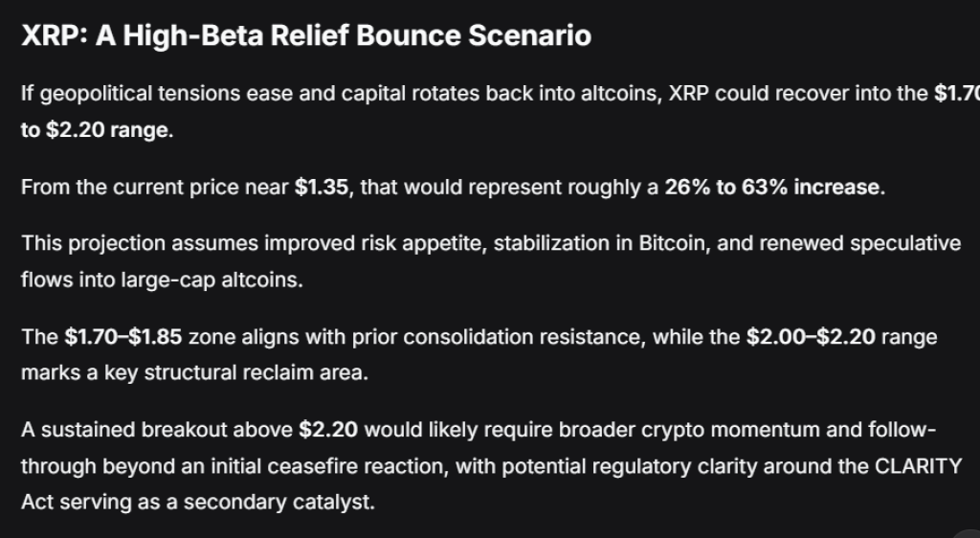Click the bold "$2.00–$2.20" range text
This screenshot has height=538, width=980.
(811, 337)
